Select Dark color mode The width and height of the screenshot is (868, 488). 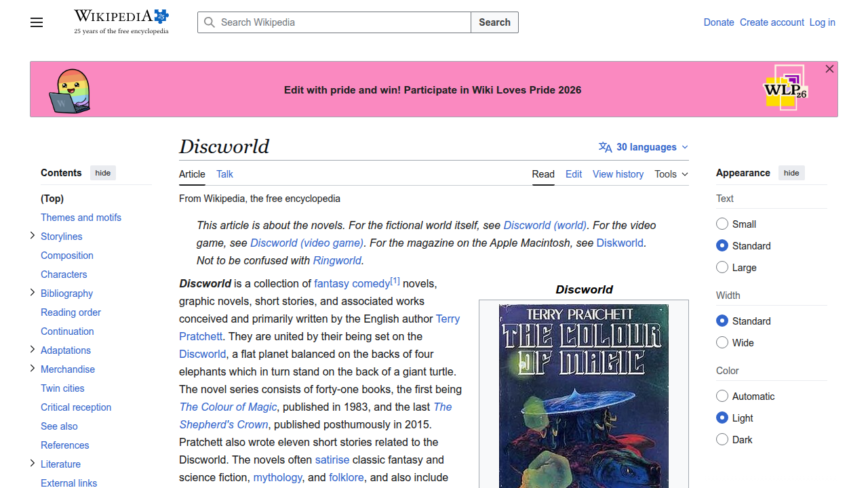click(722, 439)
